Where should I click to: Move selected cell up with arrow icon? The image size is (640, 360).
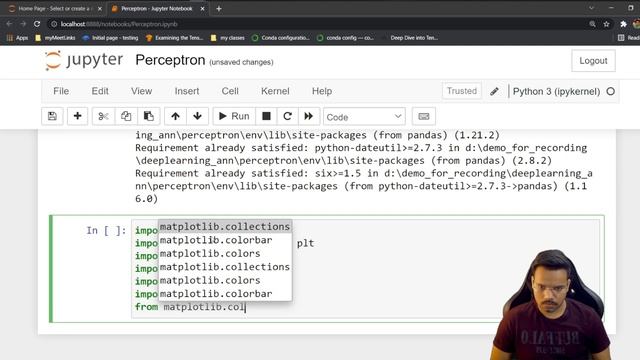176,116
